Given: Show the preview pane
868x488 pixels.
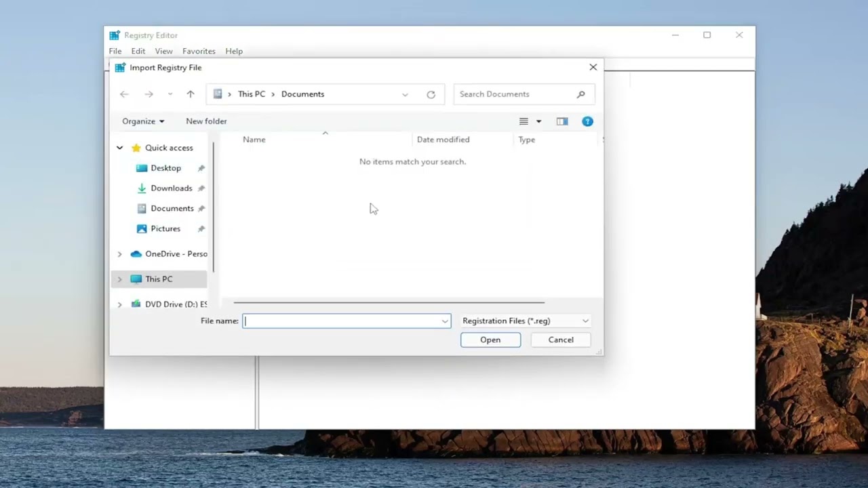Looking at the screenshot, I should pos(562,121).
